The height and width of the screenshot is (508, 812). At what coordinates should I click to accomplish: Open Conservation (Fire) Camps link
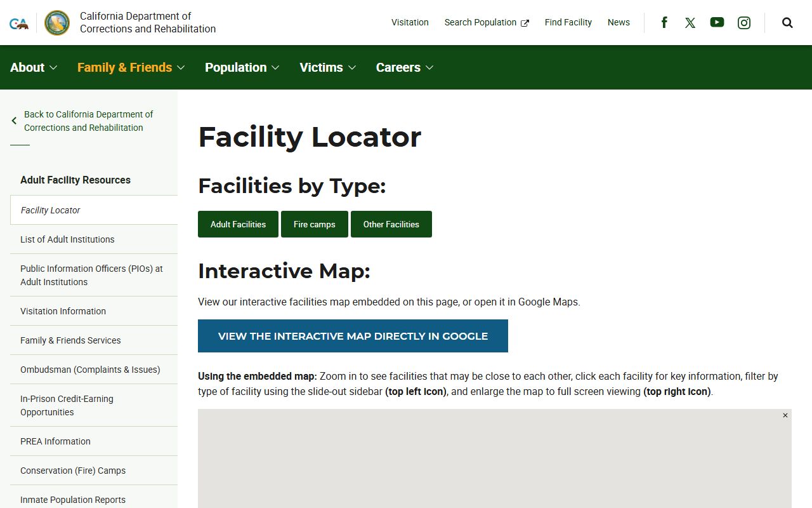point(94,471)
